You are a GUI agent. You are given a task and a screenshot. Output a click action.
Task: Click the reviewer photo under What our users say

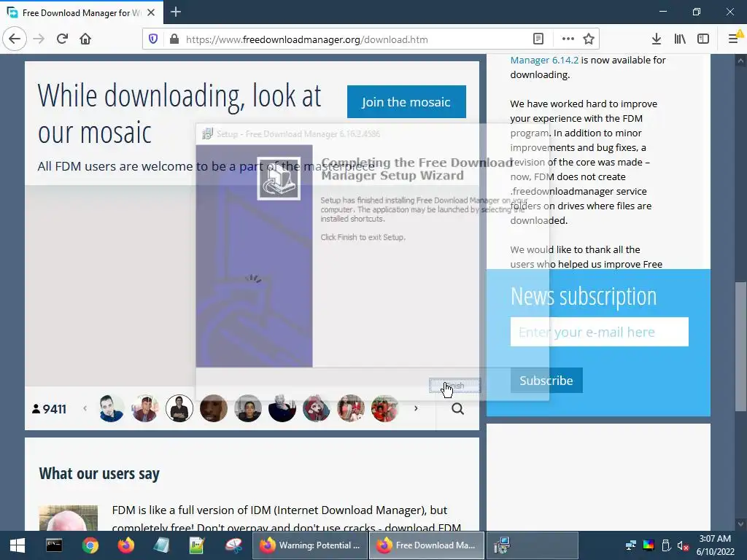(x=68, y=518)
